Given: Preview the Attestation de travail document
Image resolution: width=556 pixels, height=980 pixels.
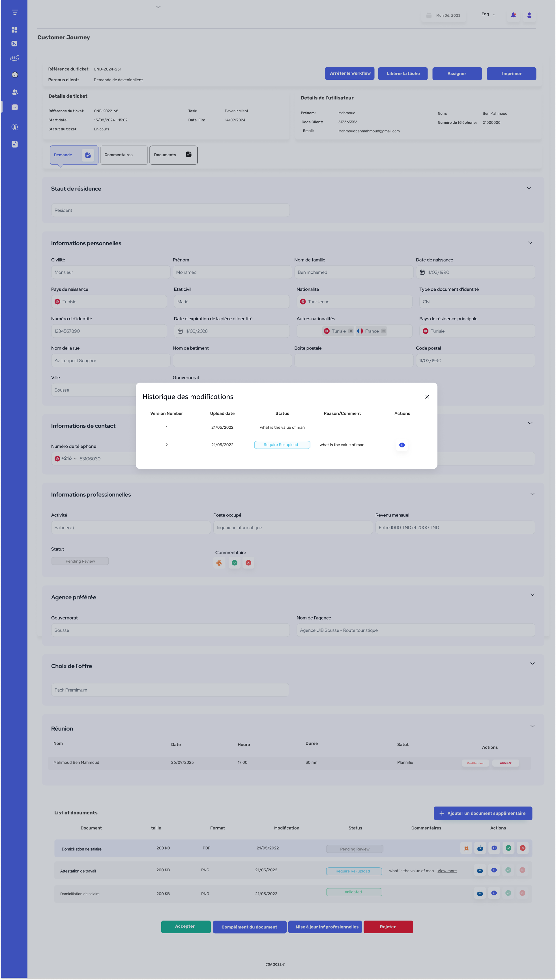Looking at the screenshot, I should 494,870.
